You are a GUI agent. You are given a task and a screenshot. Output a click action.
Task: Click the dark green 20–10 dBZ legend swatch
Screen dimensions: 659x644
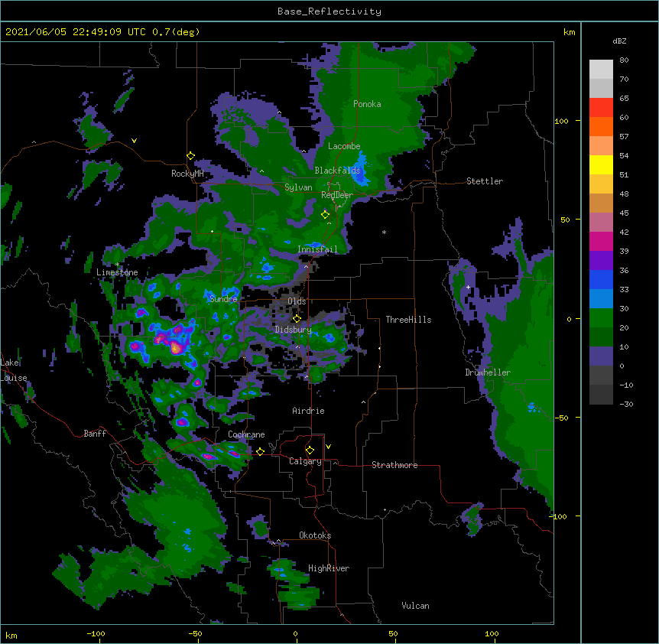point(601,337)
